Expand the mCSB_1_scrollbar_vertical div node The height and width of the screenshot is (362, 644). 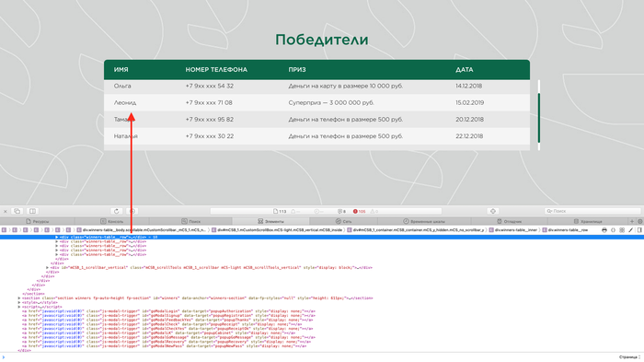[x=48, y=268]
